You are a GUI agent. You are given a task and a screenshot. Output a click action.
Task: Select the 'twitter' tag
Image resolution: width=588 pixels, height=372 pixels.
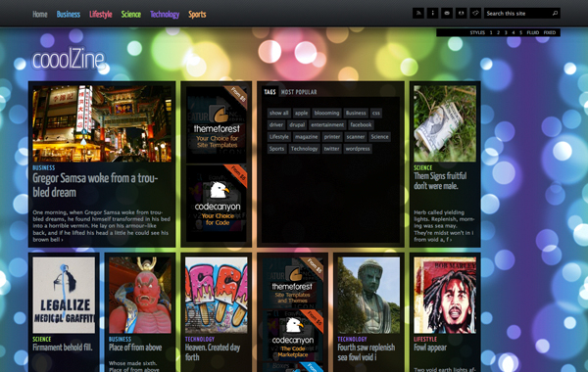click(331, 149)
